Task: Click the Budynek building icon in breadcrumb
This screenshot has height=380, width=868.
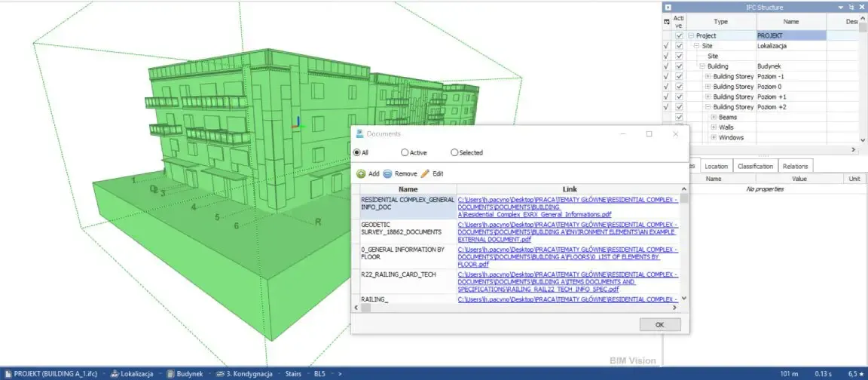Action: click(x=171, y=374)
